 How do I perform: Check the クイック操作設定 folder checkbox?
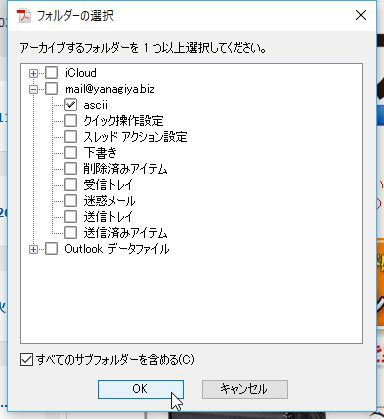click(x=70, y=121)
